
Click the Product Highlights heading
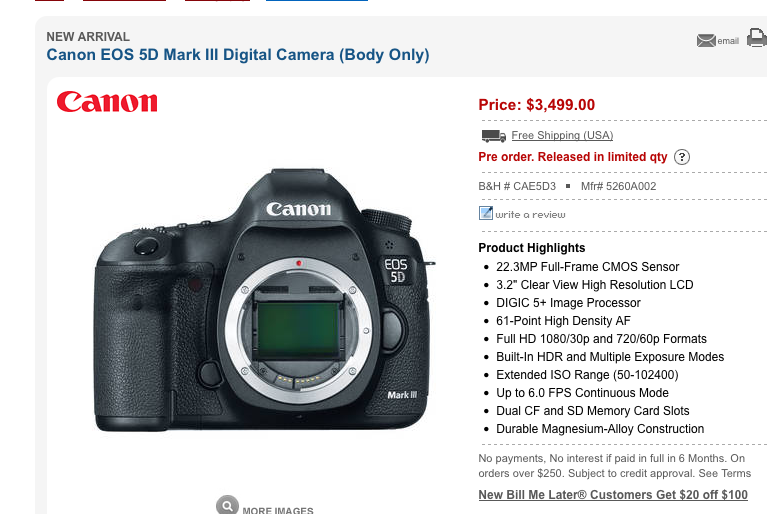[x=532, y=248]
